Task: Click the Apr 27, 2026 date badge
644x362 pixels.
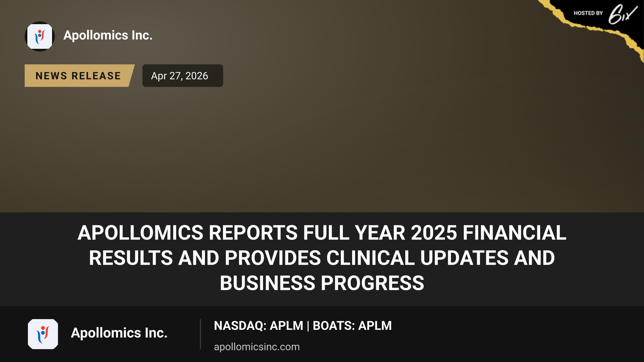Action: click(x=183, y=76)
